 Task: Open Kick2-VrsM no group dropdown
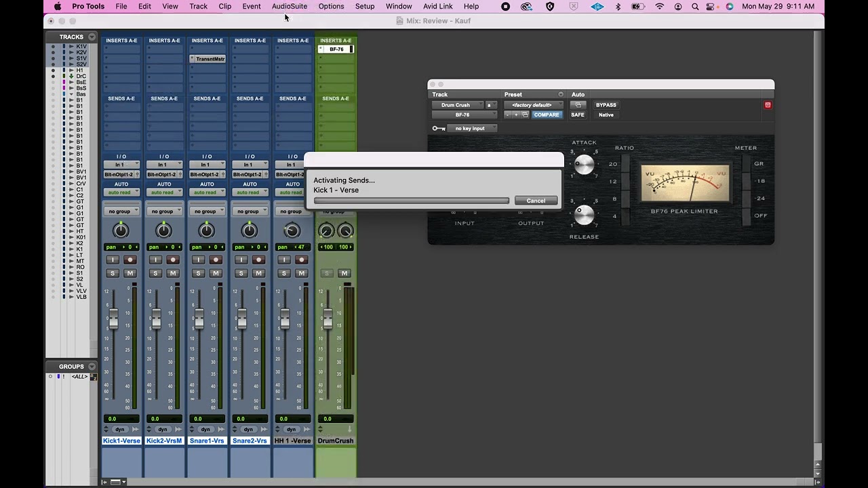[x=164, y=211]
